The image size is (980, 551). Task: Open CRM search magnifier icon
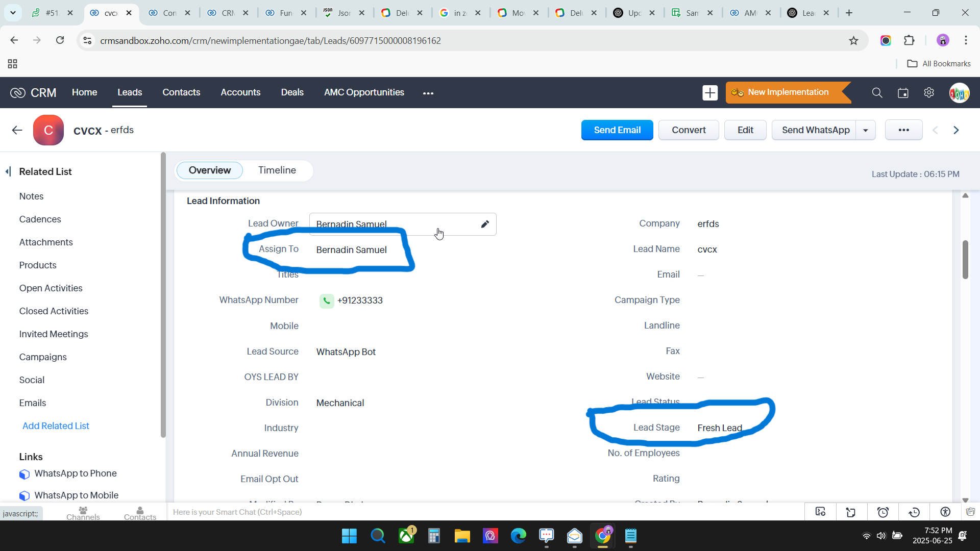coord(877,93)
